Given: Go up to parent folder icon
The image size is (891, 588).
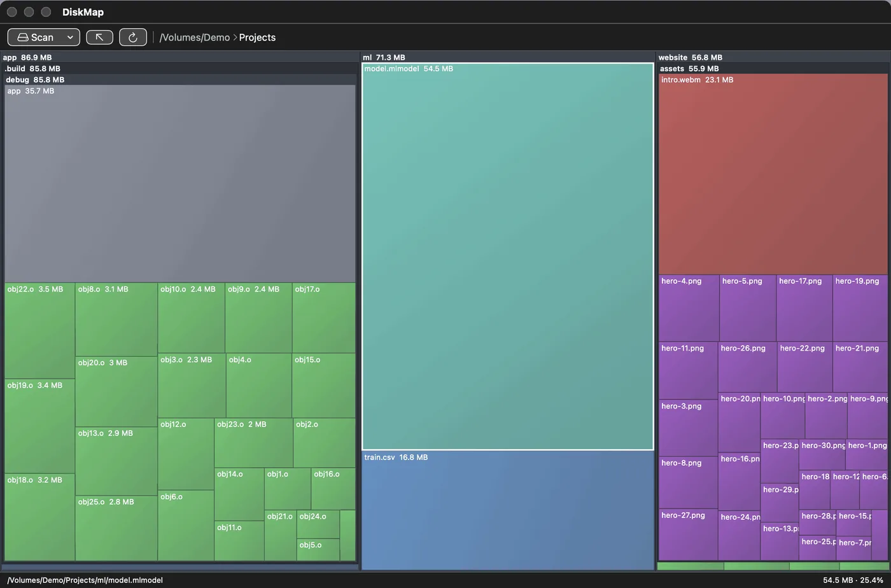Looking at the screenshot, I should (99, 38).
